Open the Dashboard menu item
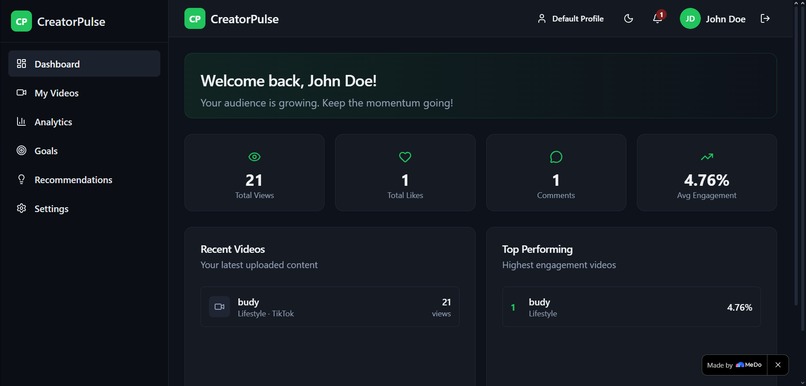This screenshot has height=386, width=806. click(x=84, y=64)
